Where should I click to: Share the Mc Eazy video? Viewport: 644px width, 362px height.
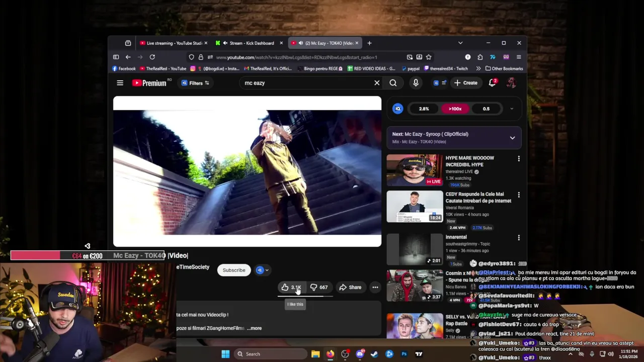pyautogui.click(x=350, y=287)
